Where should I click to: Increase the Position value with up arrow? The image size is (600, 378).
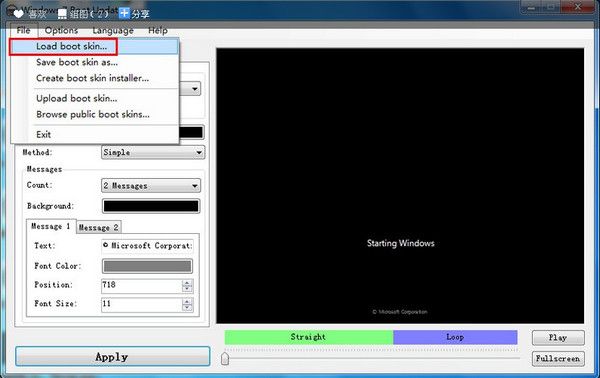(x=187, y=282)
